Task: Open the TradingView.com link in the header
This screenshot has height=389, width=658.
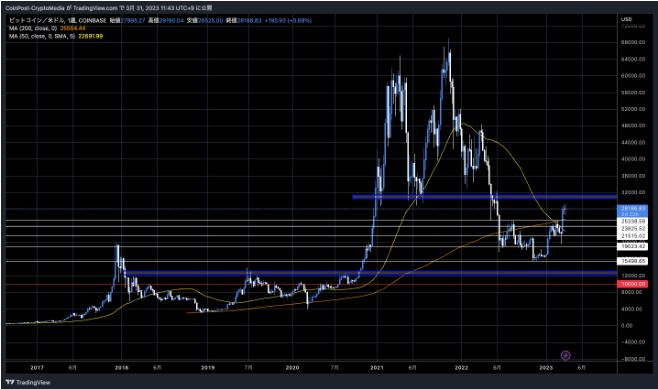Action: point(95,8)
